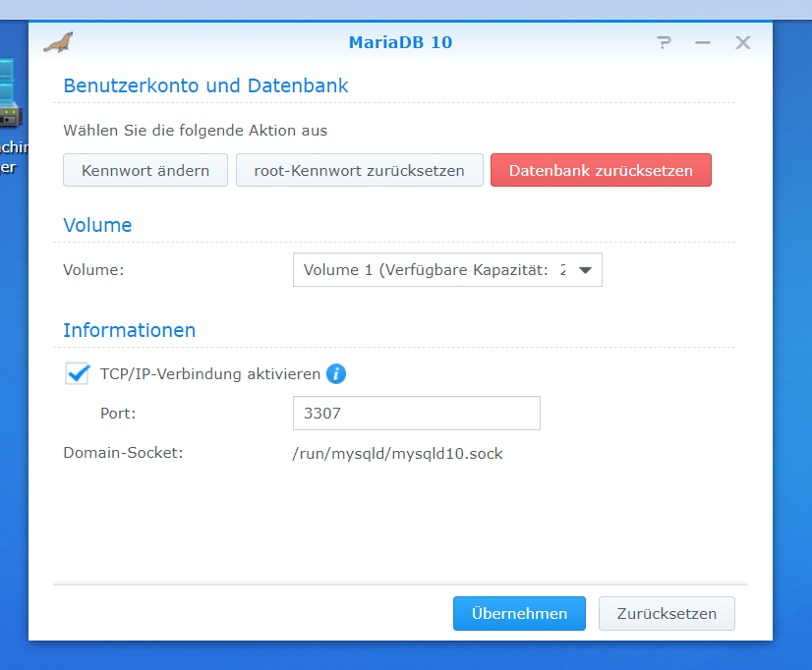Click the MariaDB seal logo icon
Image resolution: width=812 pixels, height=670 pixels.
[x=58, y=42]
